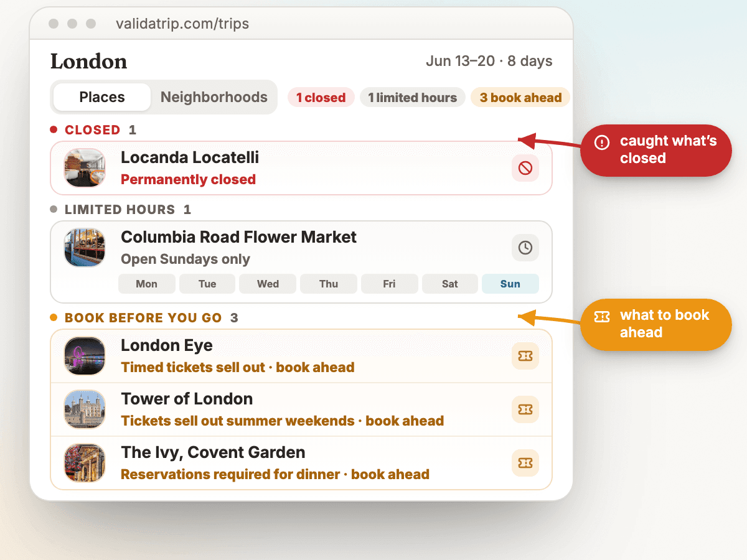The width and height of the screenshot is (747, 560).
Task: Open The Ivy, Covent Garden place name
Action: tap(213, 452)
